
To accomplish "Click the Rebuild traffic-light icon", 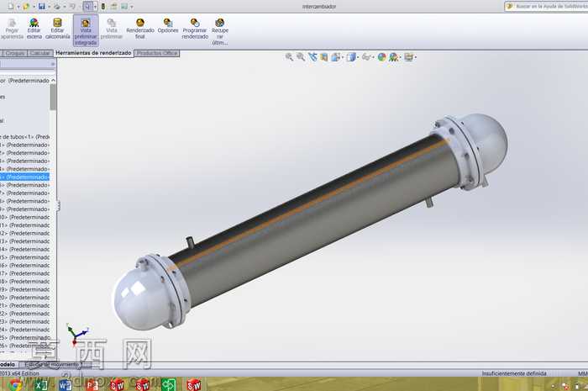I will click(103, 6).
